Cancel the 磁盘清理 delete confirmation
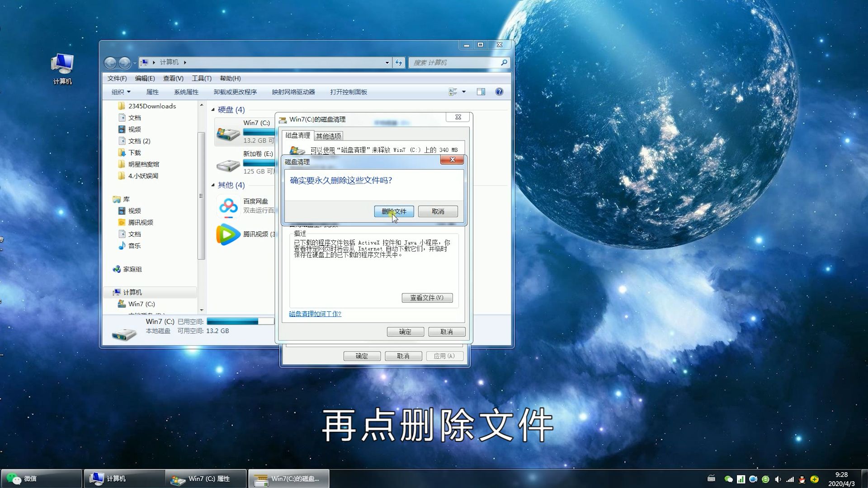Image resolution: width=868 pixels, height=488 pixels. tap(438, 211)
